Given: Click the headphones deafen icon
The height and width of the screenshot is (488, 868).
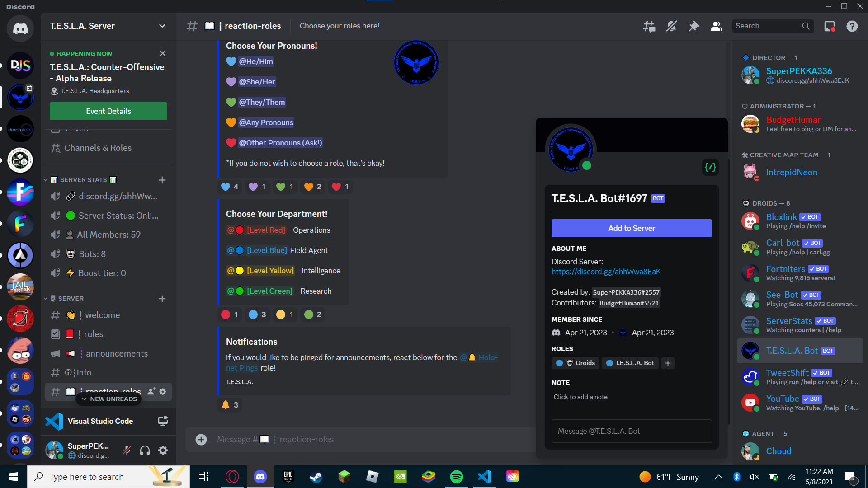Looking at the screenshot, I should 145,450.
